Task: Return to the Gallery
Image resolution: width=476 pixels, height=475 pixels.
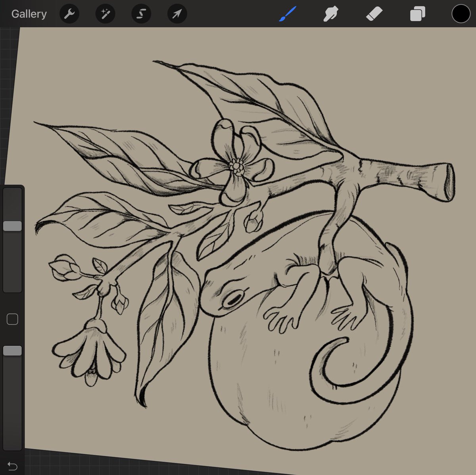Action: (x=29, y=14)
